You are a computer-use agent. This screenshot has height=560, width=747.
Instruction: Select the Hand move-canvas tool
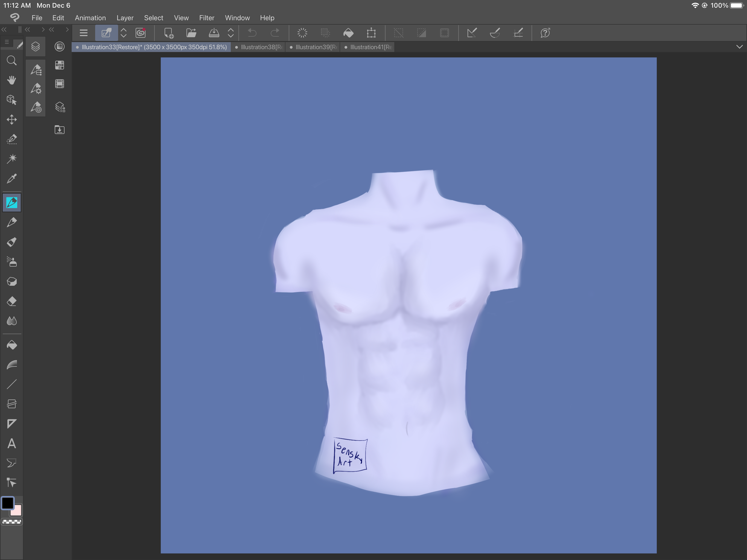point(12,80)
